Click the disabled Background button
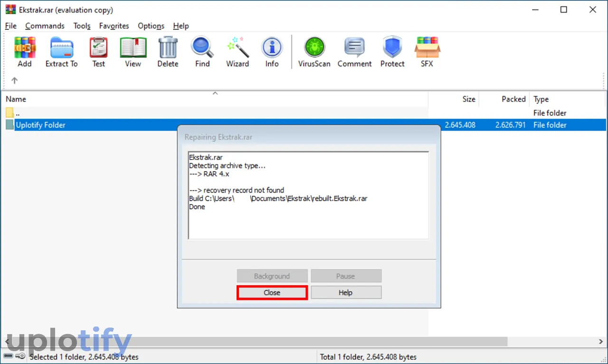Viewport: 608px width, 364px height. click(272, 276)
